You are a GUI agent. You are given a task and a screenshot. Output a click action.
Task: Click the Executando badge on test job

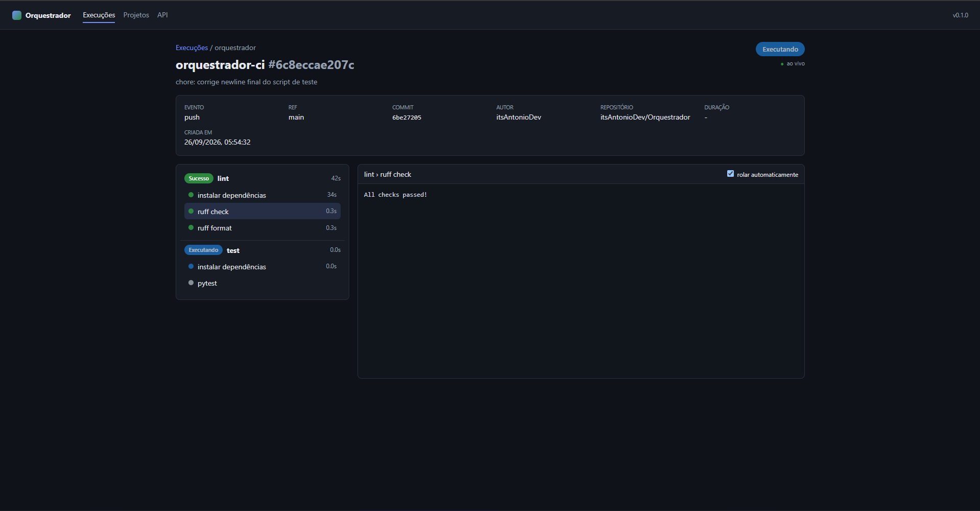click(x=203, y=250)
